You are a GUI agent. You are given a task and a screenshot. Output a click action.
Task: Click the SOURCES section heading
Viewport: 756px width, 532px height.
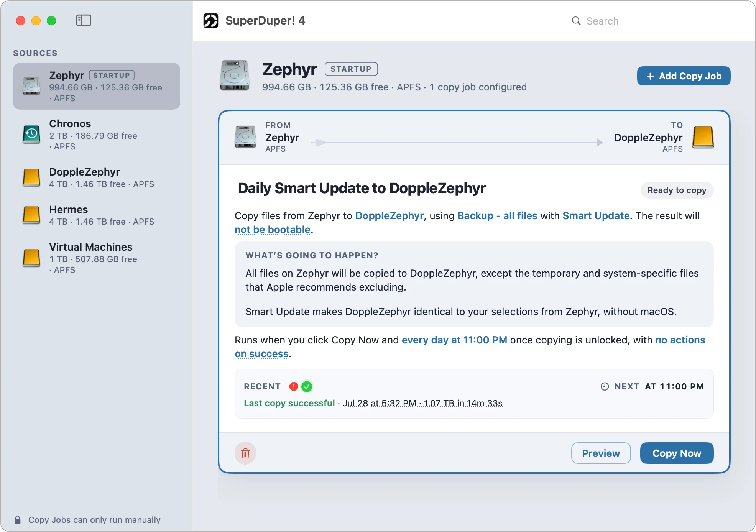click(35, 53)
